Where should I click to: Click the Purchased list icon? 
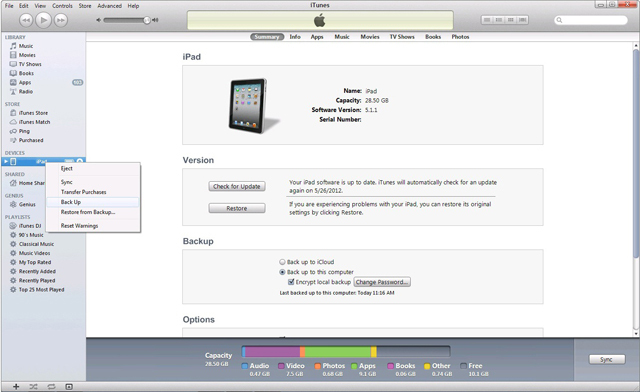(x=13, y=140)
